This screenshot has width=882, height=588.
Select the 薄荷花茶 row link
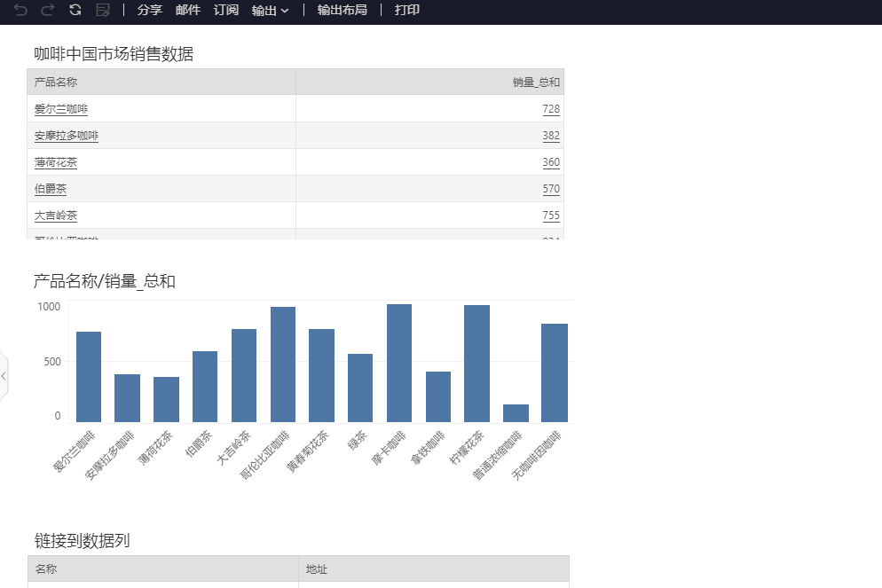pyautogui.click(x=56, y=162)
